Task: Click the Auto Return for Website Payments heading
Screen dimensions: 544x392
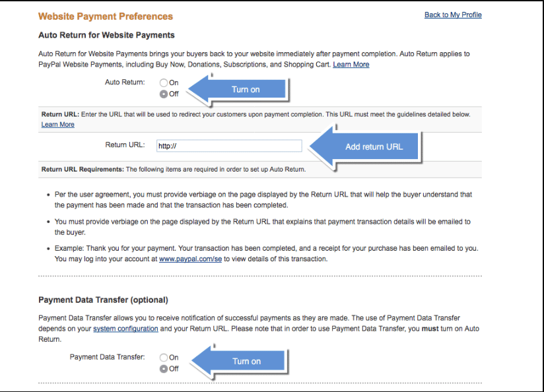Action: point(107,35)
